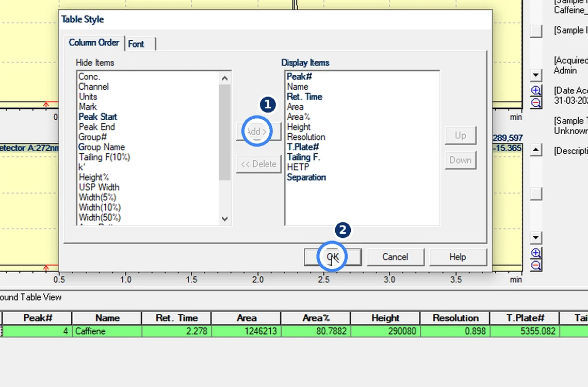588x387 pixels.
Task: Select USP Width in Hide Items
Action: [x=99, y=187]
